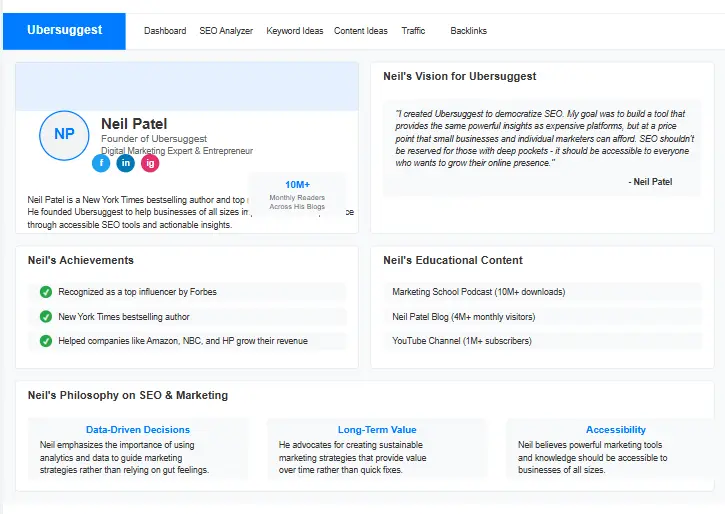The image size is (725, 514).
Task: Open Keyword Ideas page
Action: 295,31
